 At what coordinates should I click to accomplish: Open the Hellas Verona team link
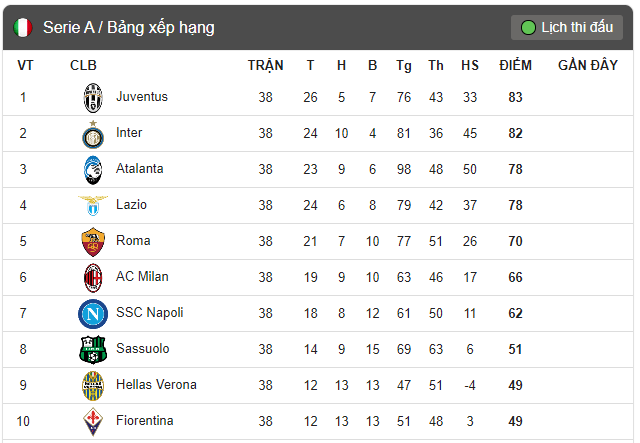[x=156, y=385]
